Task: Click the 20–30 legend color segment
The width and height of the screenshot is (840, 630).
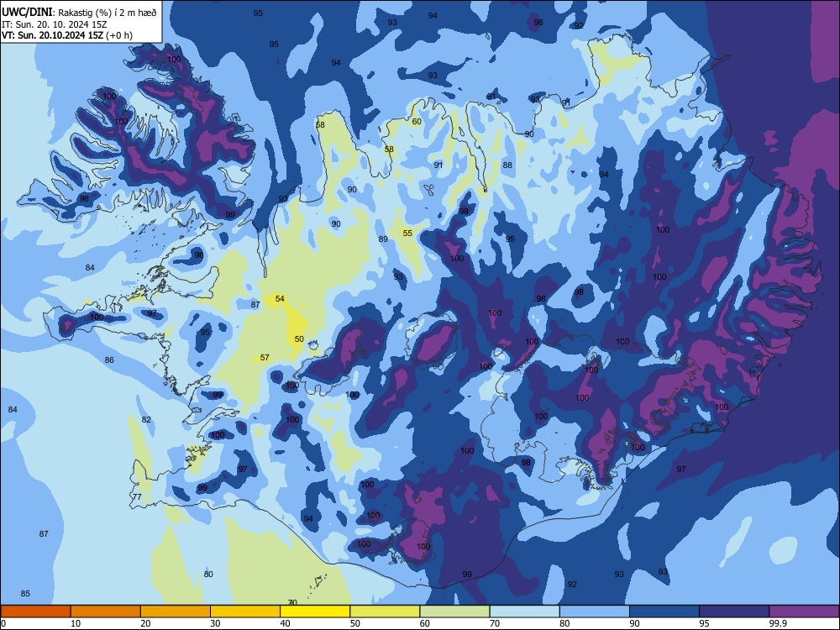Action: click(176, 612)
